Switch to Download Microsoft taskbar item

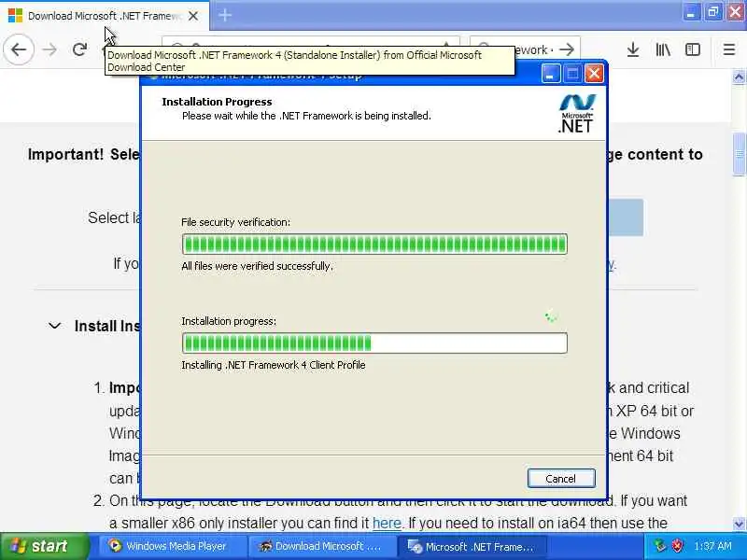point(322,546)
